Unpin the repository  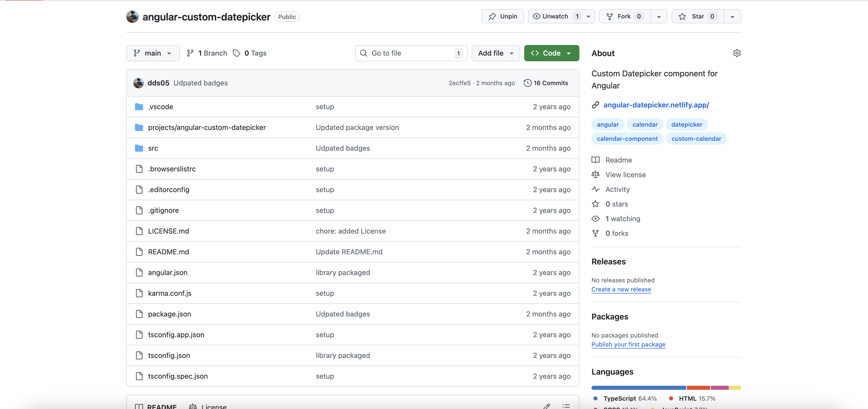pos(502,16)
